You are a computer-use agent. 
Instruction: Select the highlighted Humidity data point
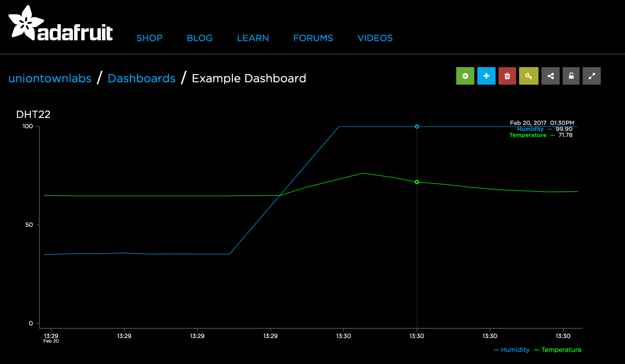click(417, 126)
